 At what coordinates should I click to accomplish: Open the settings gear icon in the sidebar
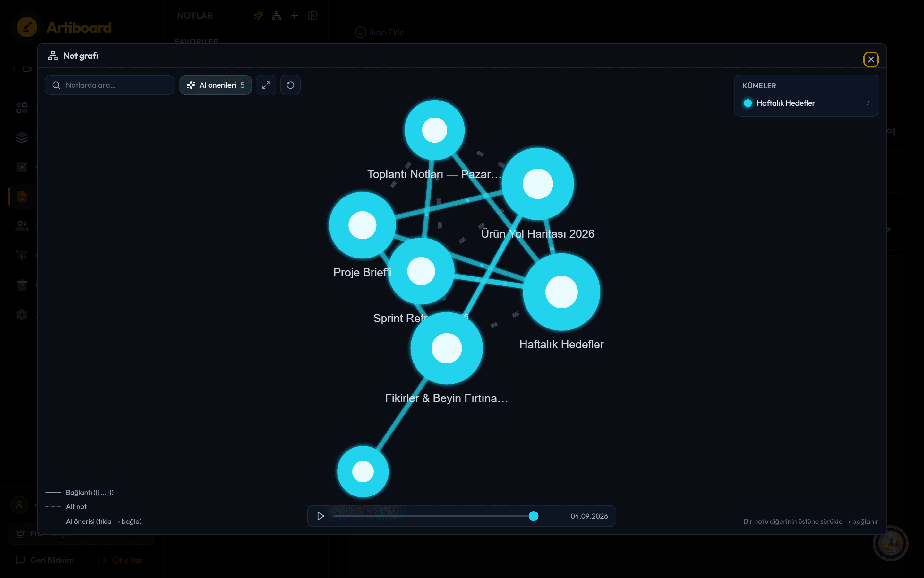[x=22, y=315]
